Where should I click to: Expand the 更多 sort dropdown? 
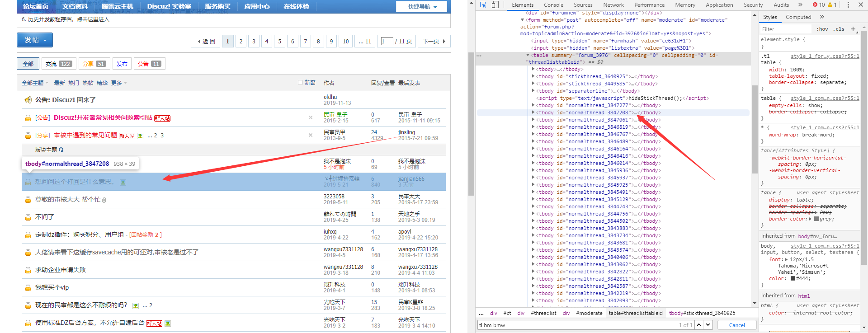click(119, 83)
